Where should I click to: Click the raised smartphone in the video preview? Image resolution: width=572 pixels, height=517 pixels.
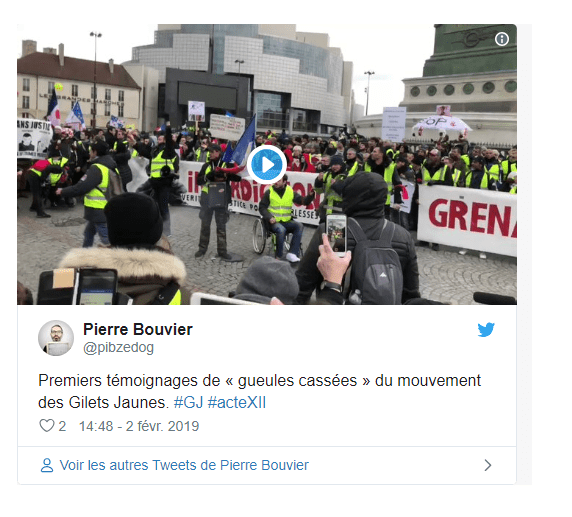[336, 234]
